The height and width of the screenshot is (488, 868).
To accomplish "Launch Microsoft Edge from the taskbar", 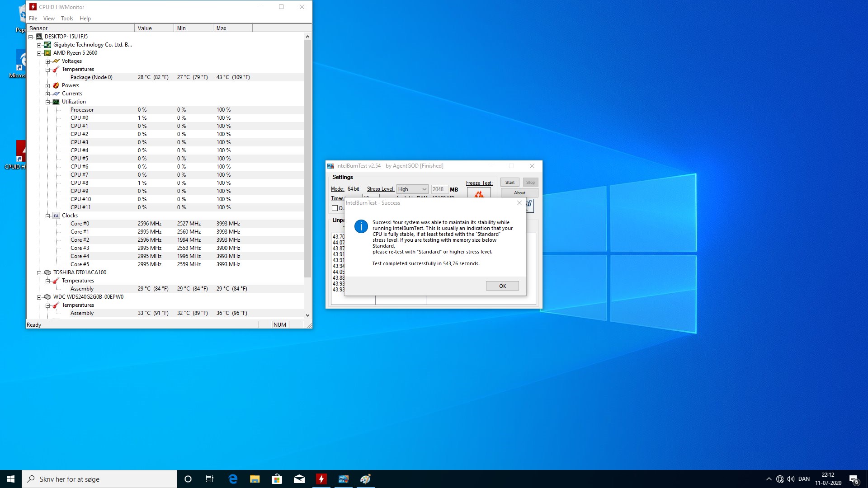I will click(x=233, y=479).
